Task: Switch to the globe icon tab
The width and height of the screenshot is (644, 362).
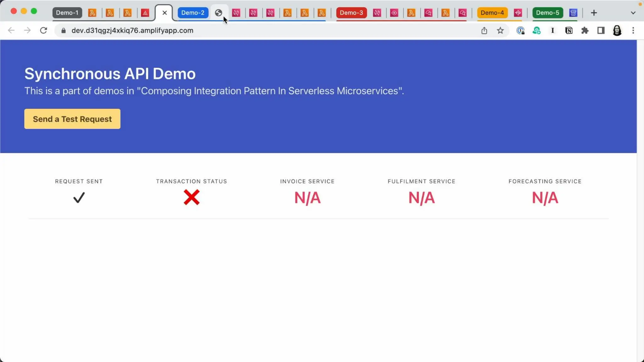Action: click(219, 13)
